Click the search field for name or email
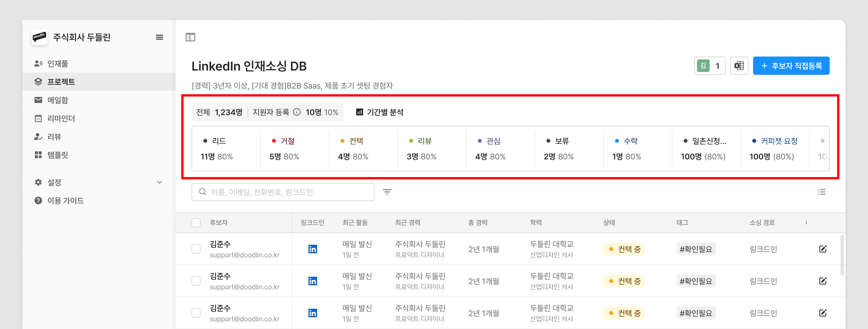This screenshot has width=868, height=329. [283, 192]
